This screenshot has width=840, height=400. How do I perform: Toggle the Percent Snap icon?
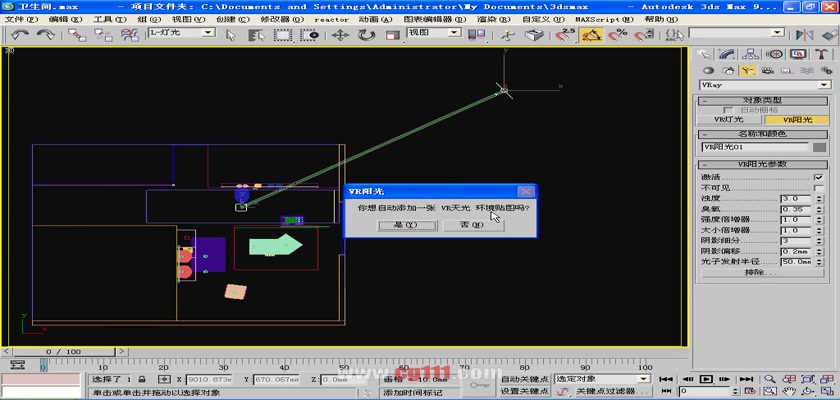617,35
